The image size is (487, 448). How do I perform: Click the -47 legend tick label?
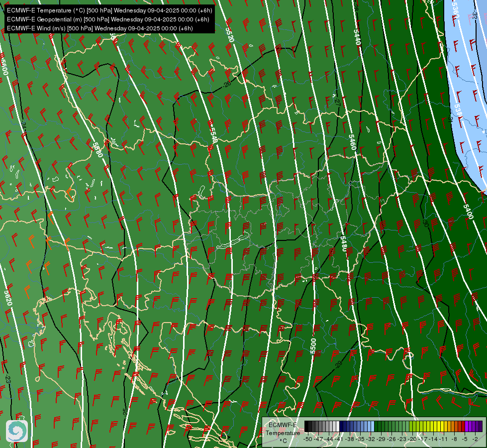coord(319,439)
